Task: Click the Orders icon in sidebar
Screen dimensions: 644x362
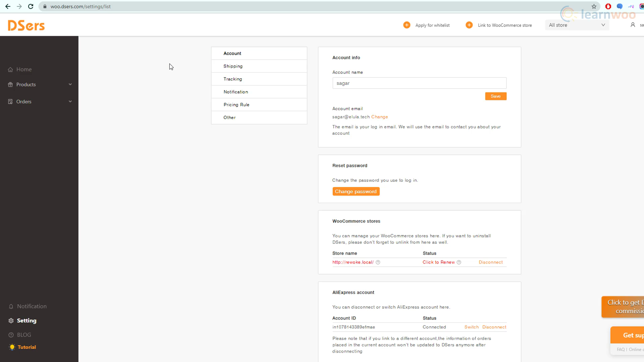Action: [x=10, y=102]
